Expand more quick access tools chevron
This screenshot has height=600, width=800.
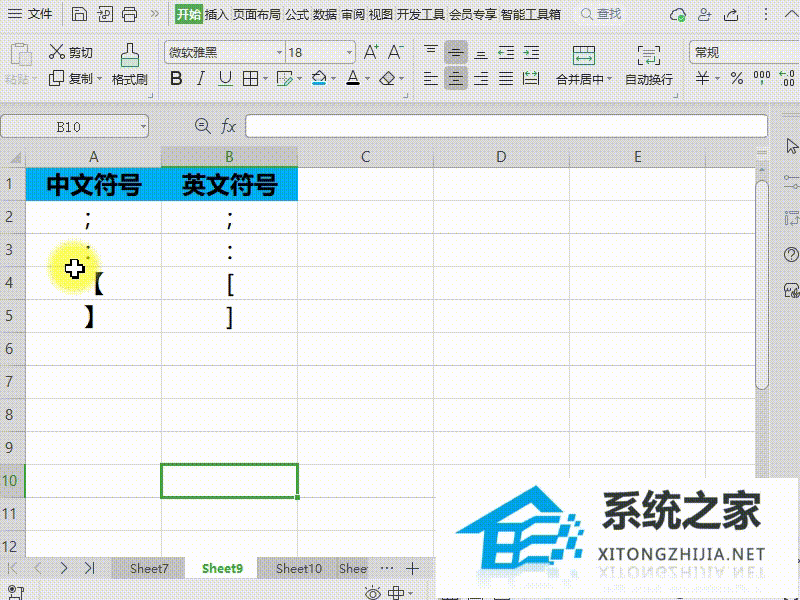[x=155, y=14]
